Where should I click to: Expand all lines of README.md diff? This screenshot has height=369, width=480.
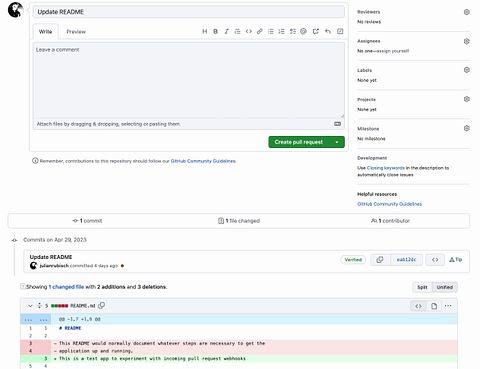(x=39, y=305)
